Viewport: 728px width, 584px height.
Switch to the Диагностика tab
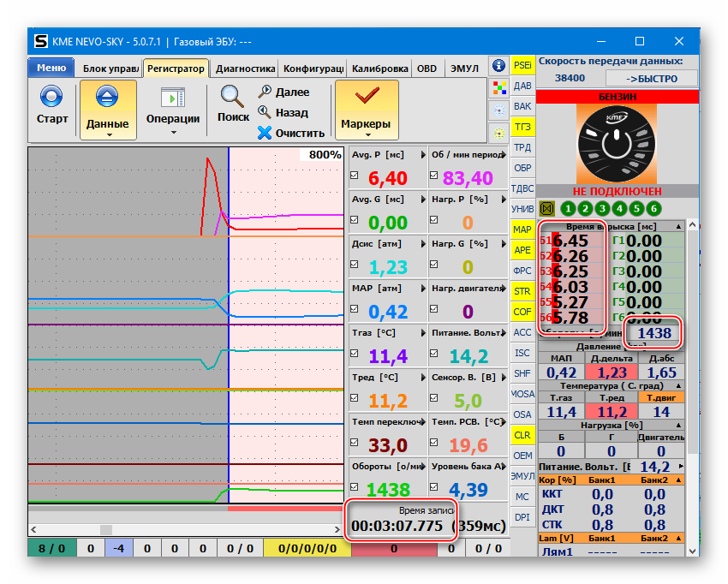click(x=244, y=69)
